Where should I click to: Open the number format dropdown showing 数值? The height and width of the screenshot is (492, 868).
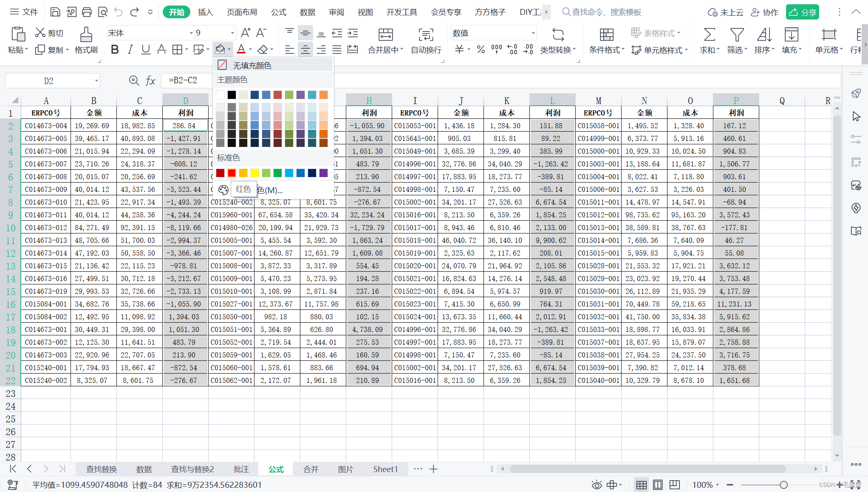point(533,33)
